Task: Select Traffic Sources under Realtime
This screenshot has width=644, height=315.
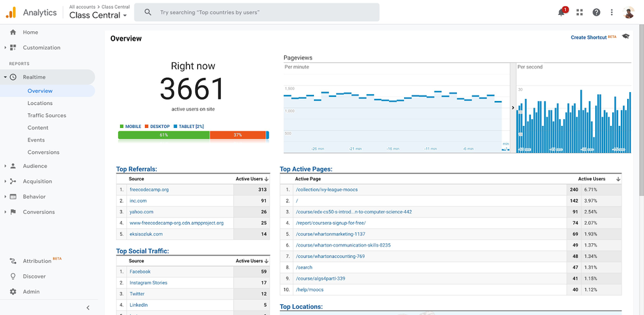Action: pos(47,115)
